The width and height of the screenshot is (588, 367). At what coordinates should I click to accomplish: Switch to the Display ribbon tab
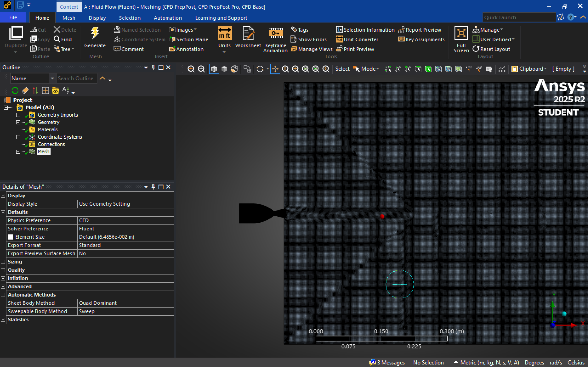click(97, 18)
